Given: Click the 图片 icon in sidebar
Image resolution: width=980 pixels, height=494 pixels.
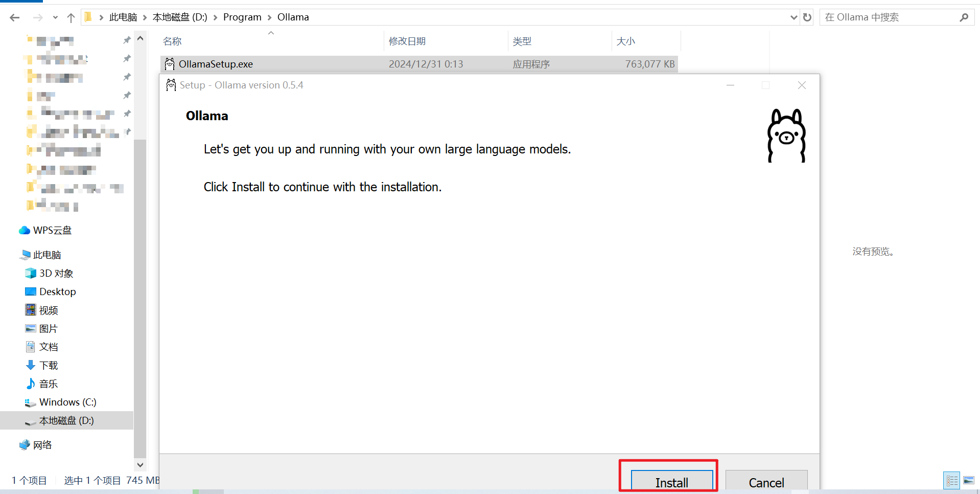Looking at the screenshot, I should coord(31,328).
